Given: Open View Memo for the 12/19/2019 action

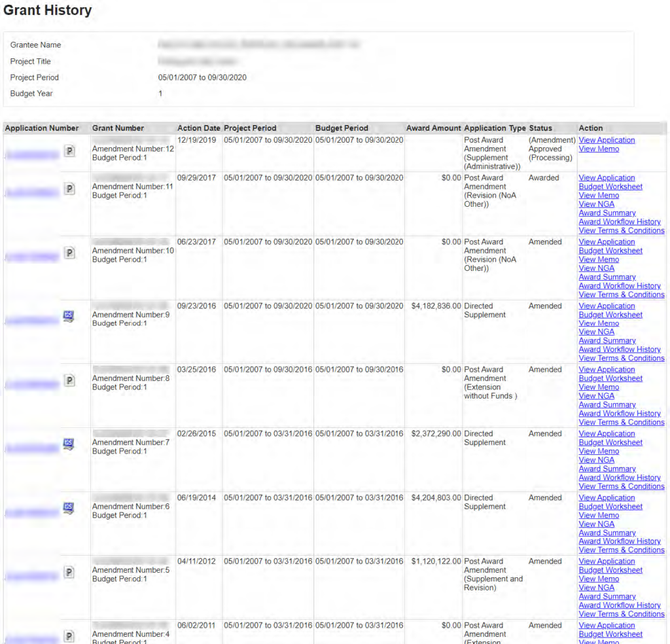Looking at the screenshot, I should (x=598, y=149).
